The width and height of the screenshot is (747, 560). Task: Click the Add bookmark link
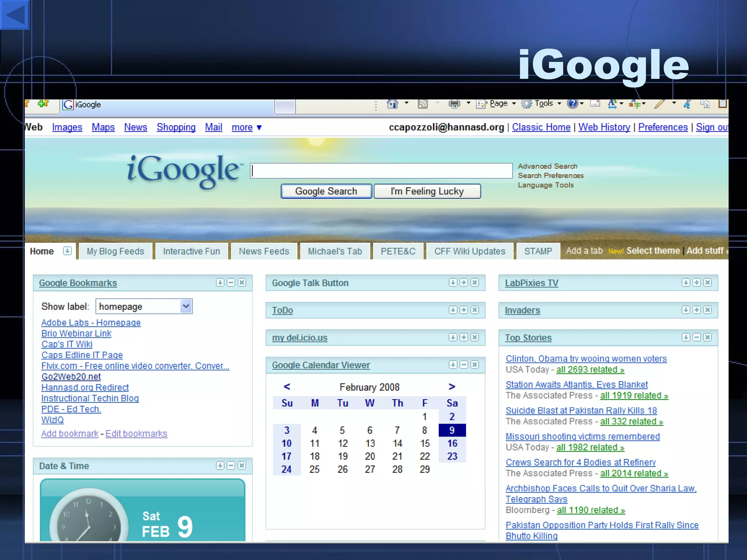coord(70,433)
